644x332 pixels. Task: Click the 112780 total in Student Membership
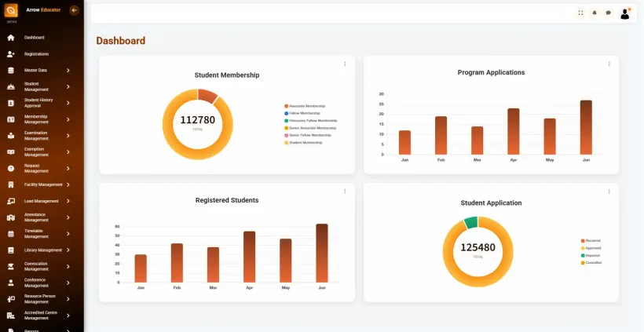[x=198, y=120]
